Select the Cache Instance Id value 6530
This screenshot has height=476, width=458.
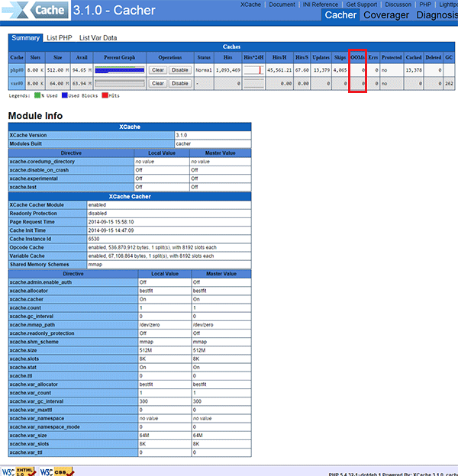(94, 239)
